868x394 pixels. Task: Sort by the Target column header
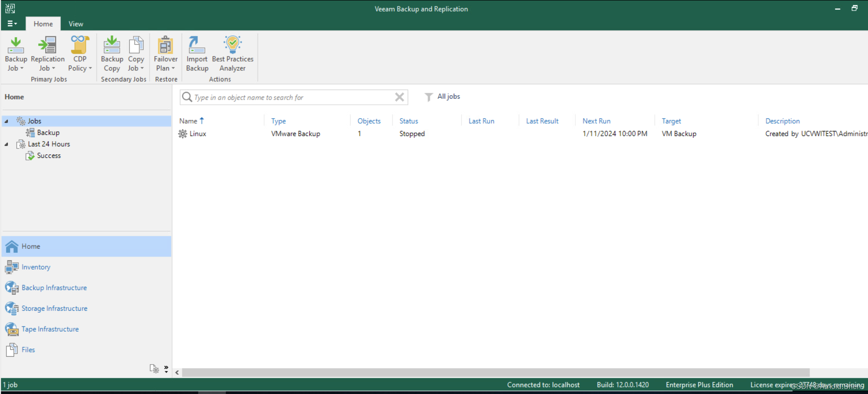[x=671, y=121]
